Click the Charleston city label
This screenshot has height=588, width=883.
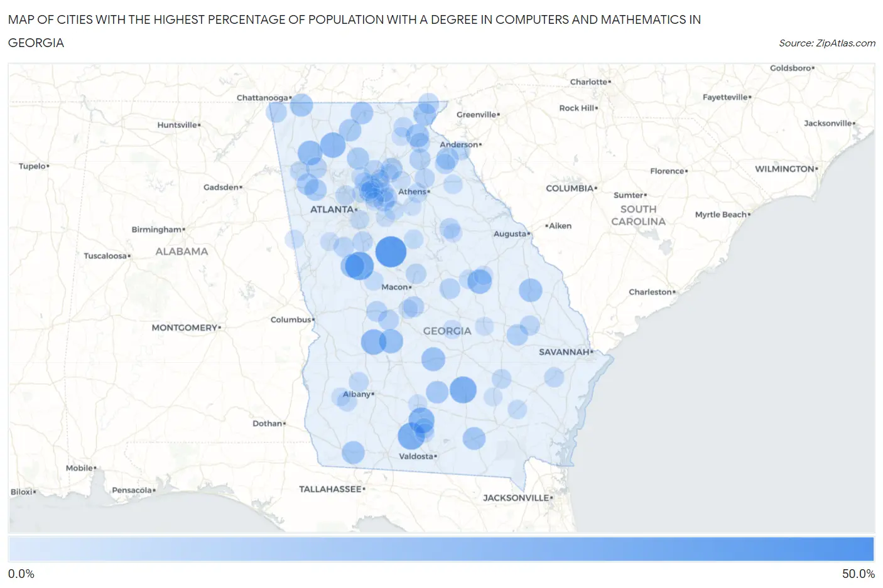tap(651, 292)
